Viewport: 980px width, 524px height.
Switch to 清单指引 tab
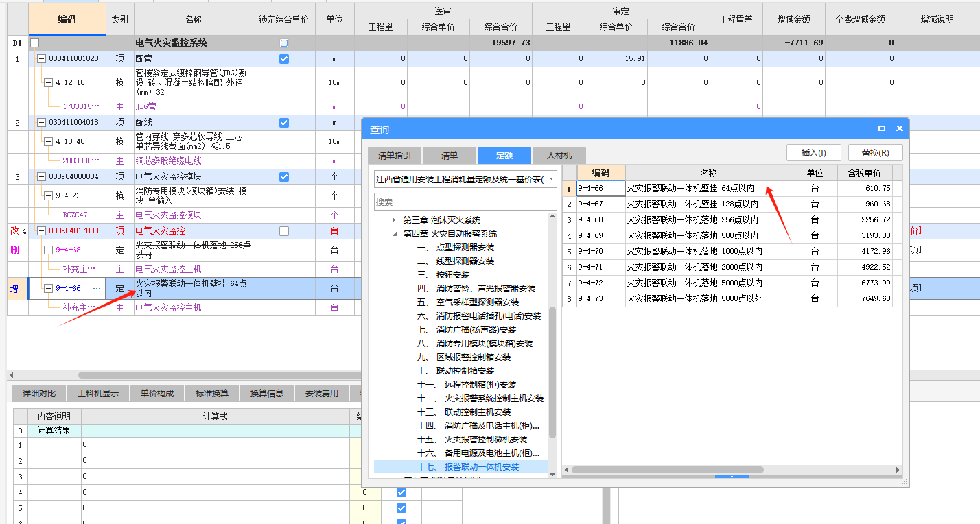pyautogui.click(x=394, y=155)
